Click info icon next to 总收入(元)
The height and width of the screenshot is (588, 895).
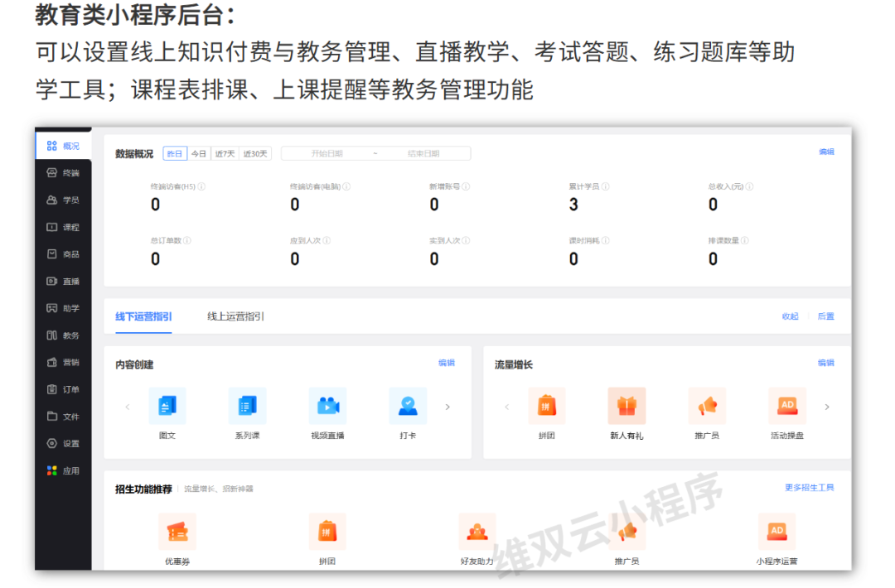[749, 186]
